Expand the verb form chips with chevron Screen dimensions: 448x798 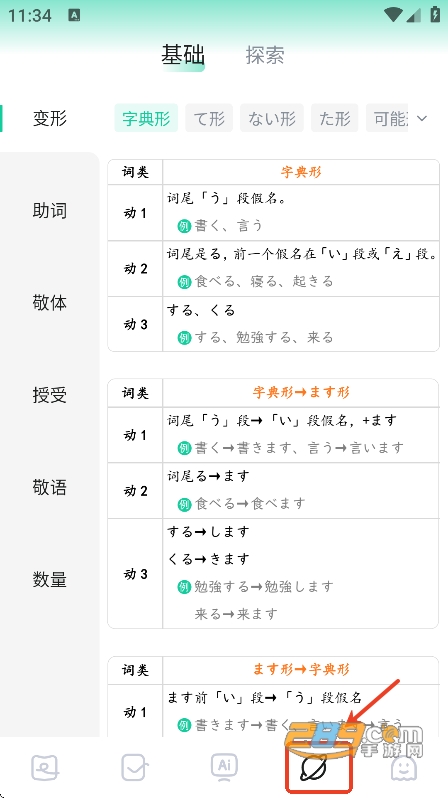(x=422, y=119)
